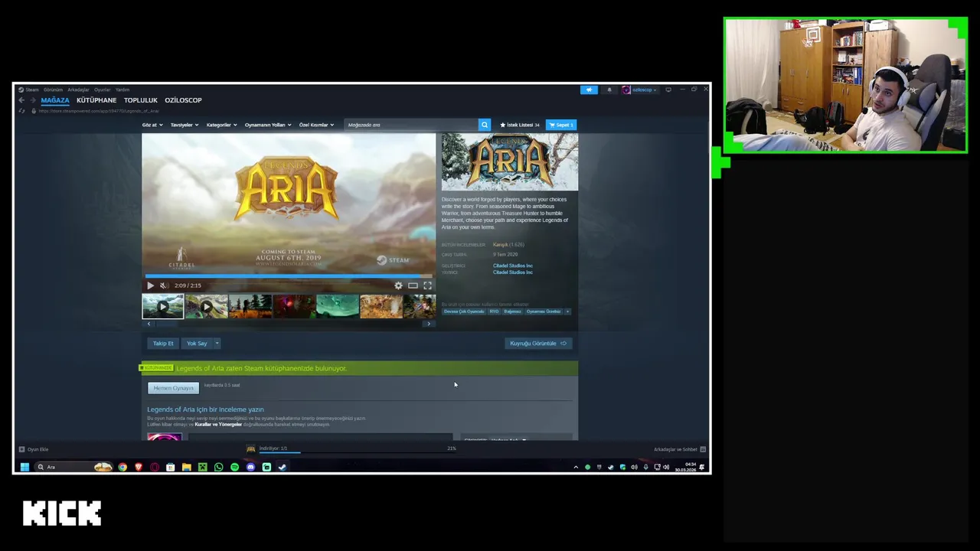Open WhatsApp from the taskbar
The width and height of the screenshot is (980, 551).
(218, 467)
